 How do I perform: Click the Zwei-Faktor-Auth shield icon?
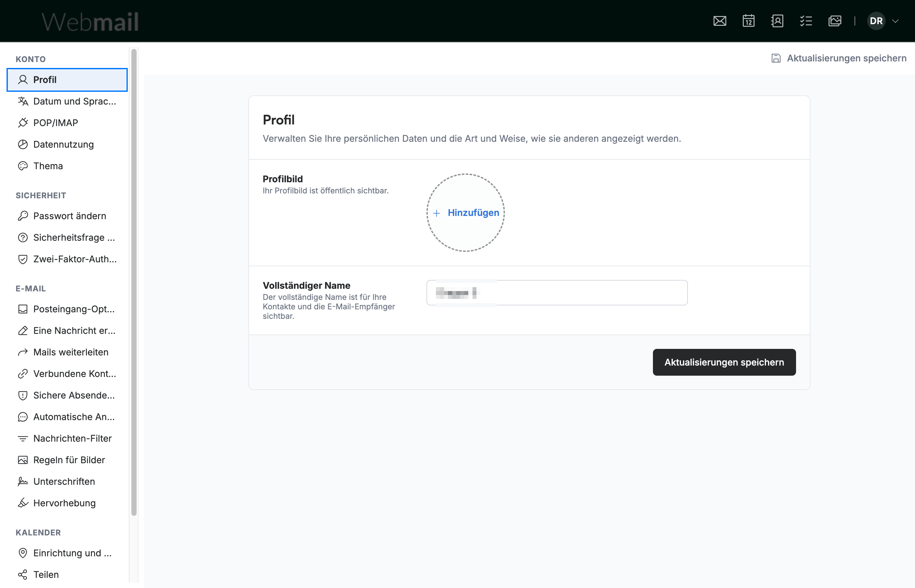click(23, 259)
